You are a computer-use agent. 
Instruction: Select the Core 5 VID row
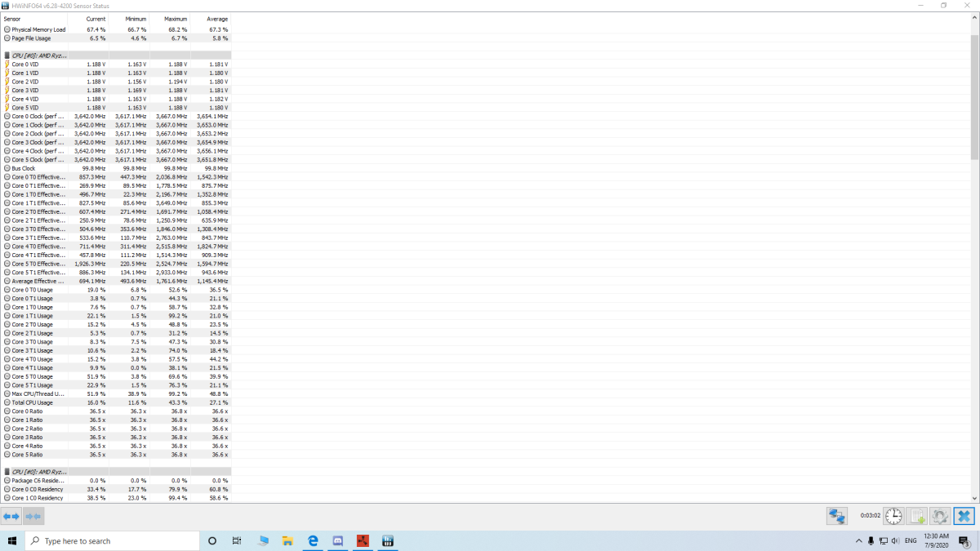point(116,107)
